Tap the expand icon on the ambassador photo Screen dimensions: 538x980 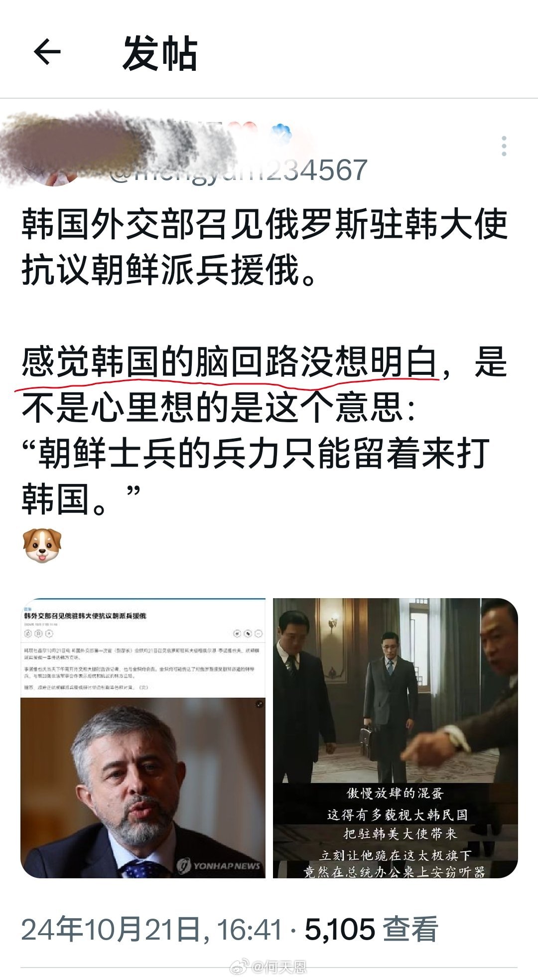point(259,704)
